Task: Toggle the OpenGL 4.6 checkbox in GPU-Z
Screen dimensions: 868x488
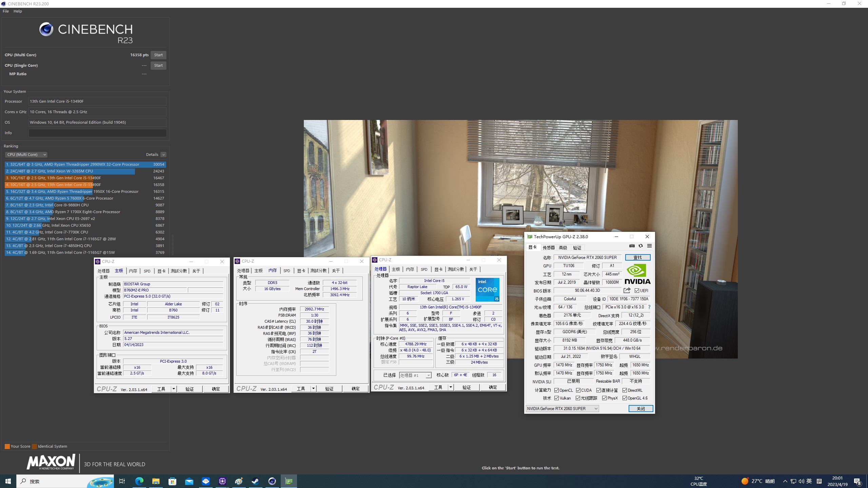Action: coord(625,398)
